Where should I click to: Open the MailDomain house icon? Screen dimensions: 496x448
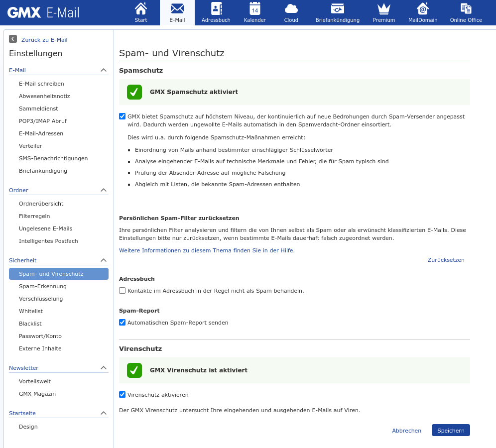(x=423, y=9)
